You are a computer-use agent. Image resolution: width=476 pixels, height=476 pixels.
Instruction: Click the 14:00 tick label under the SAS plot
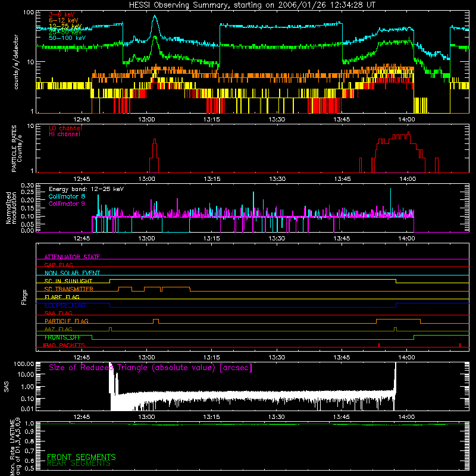(406, 417)
